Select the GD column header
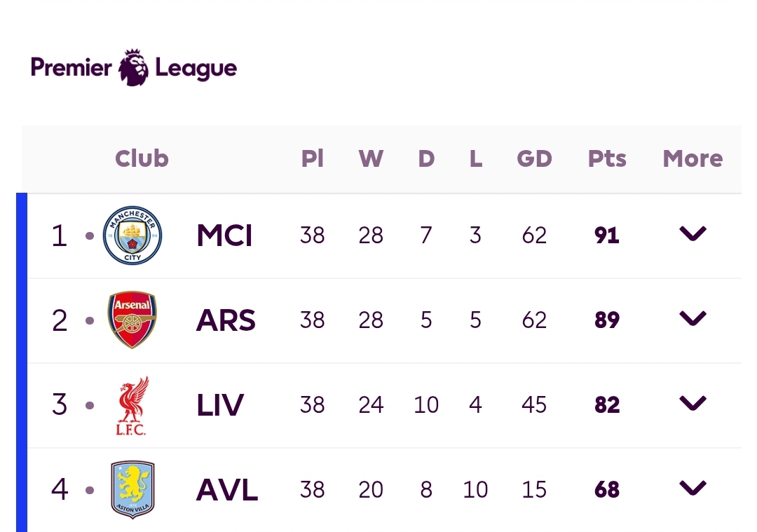757x532 pixels. (534, 158)
